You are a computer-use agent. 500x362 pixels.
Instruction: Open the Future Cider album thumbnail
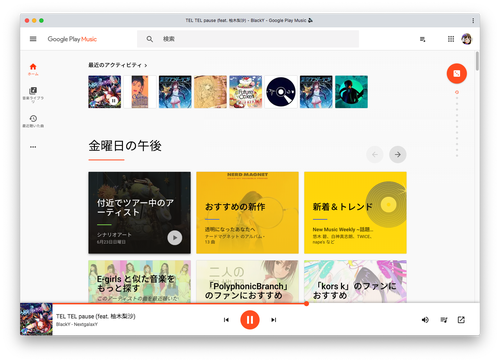tap(246, 92)
